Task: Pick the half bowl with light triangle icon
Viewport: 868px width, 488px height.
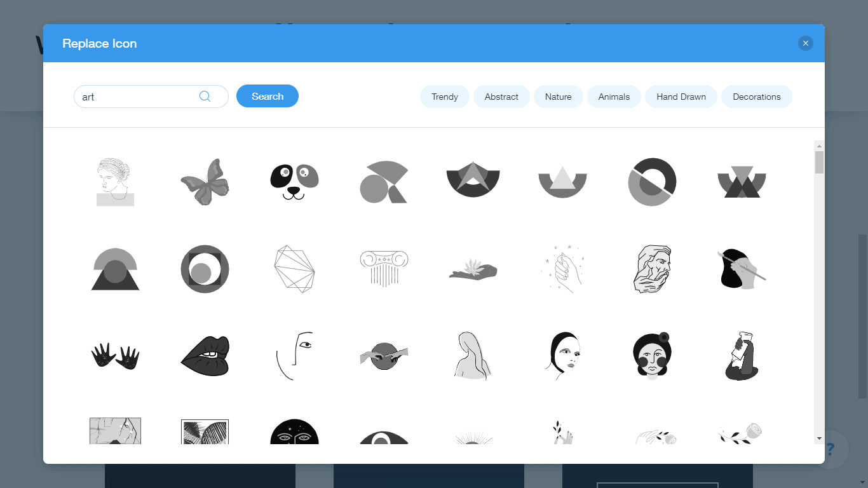Action: (562, 182)
